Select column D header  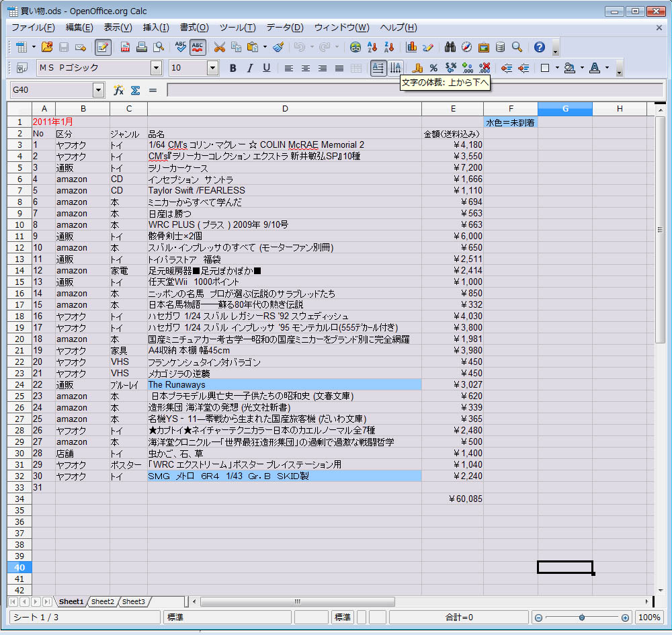point(284,109)
